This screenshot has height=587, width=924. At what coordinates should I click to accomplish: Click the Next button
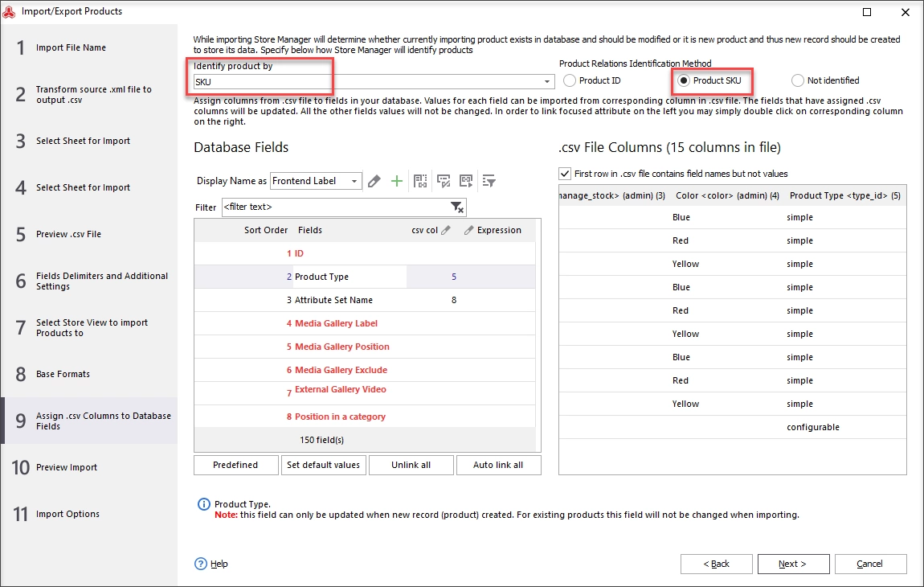pyautogui.click(x=793, y=564)
